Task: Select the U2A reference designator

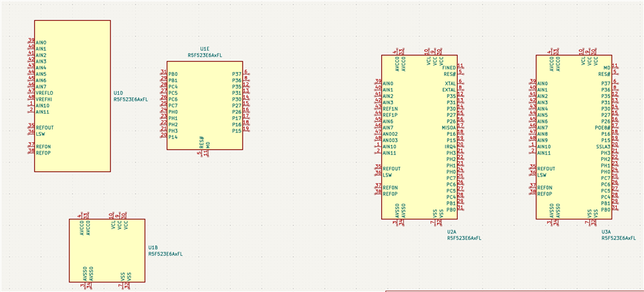Action: [452, 232]
